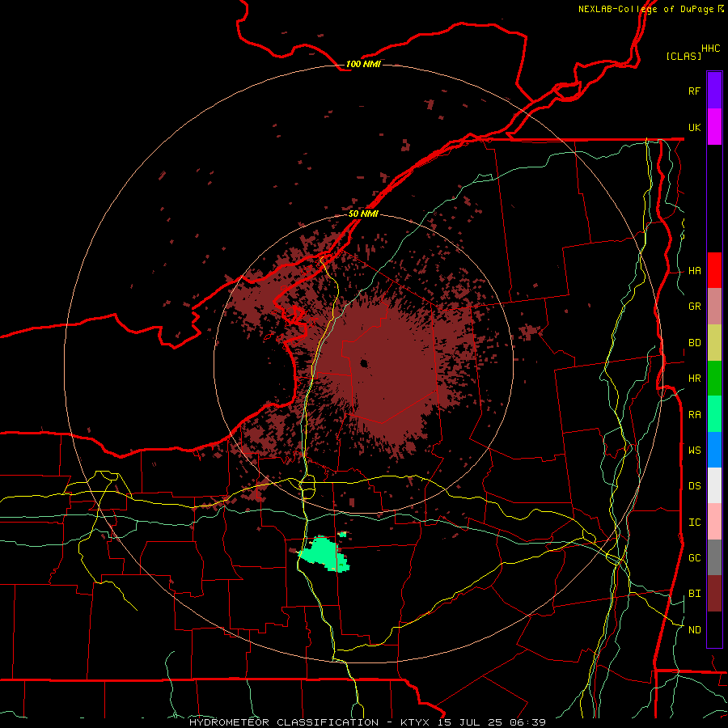
Task: Click the HA red legend color swatch
Action: coord(714,270)
